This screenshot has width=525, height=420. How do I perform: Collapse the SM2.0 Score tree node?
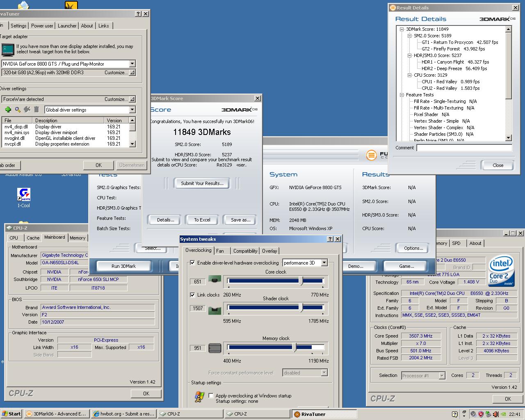coord(409,36)
